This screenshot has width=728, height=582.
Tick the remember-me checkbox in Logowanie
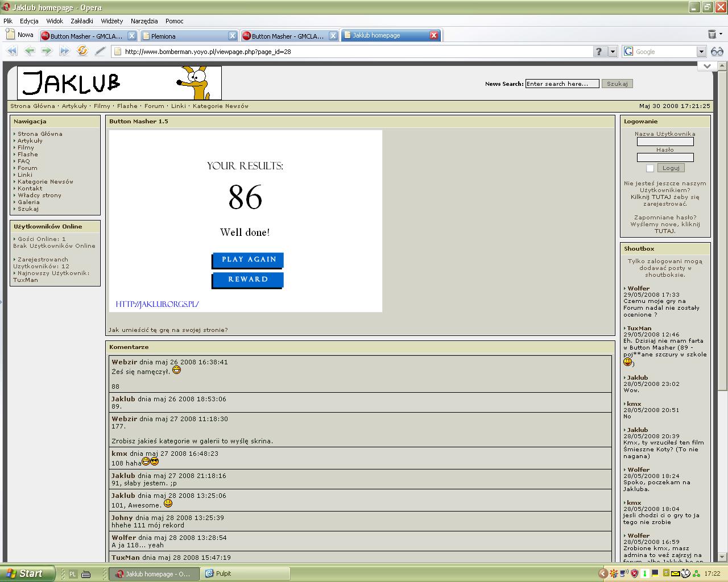pos(650,168)
